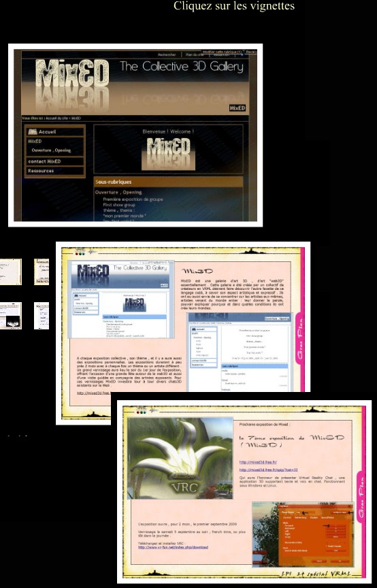The width and height of the screenshot is (377, 588).
Task: Choose Ouverture , Opening in the left sidebar
Action: click(51, 150)
